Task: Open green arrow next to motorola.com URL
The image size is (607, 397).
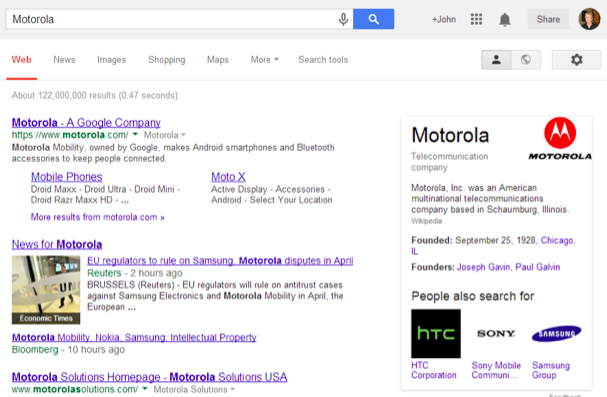Action: click(x=135, y=134)
